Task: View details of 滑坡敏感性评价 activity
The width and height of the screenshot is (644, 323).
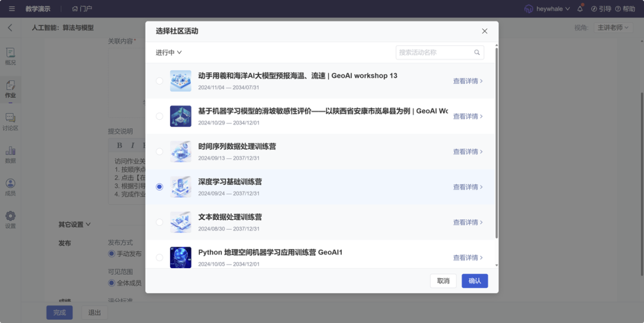Action: [468, 116]
